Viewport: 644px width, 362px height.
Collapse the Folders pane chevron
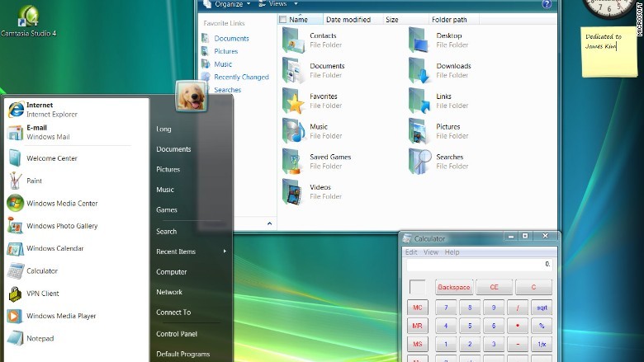(x=269, y=223)
